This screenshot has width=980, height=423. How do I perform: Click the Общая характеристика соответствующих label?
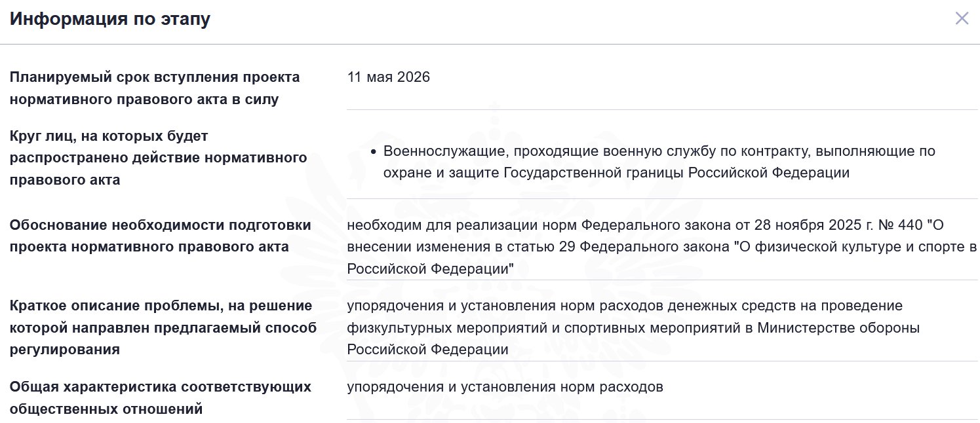click(x=160, y=387)
